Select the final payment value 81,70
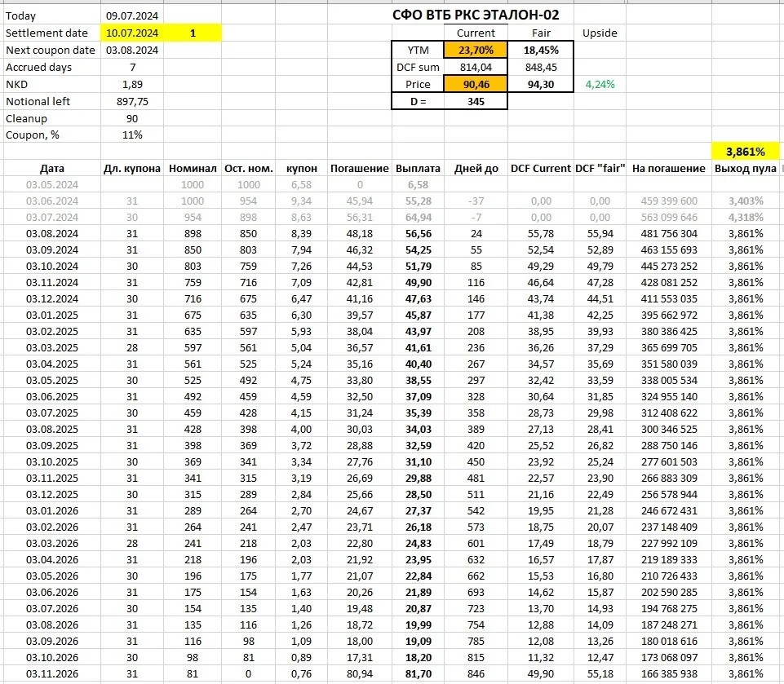This screenshot has width=784, height=684. pos(419,673)
